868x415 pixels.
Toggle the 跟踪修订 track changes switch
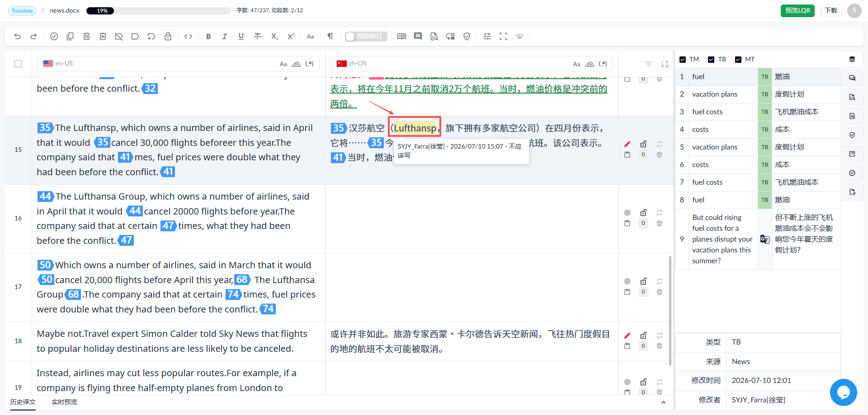pyautogui.click(x=366, y=37)
